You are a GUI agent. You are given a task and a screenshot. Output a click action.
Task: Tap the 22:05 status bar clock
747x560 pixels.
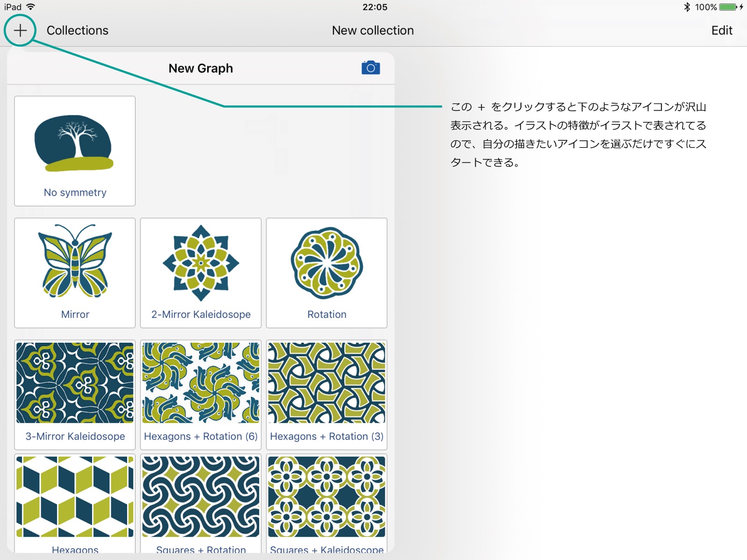[x=374, y=7]
